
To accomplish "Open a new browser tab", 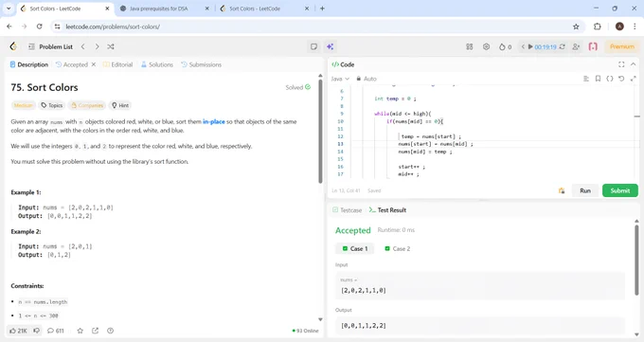I will click(322, 9).
